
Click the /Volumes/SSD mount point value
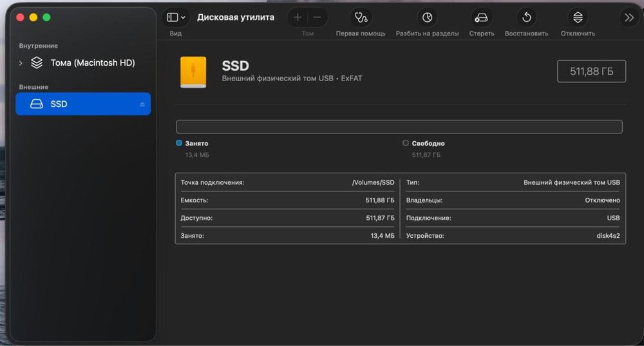coord(373,182)
